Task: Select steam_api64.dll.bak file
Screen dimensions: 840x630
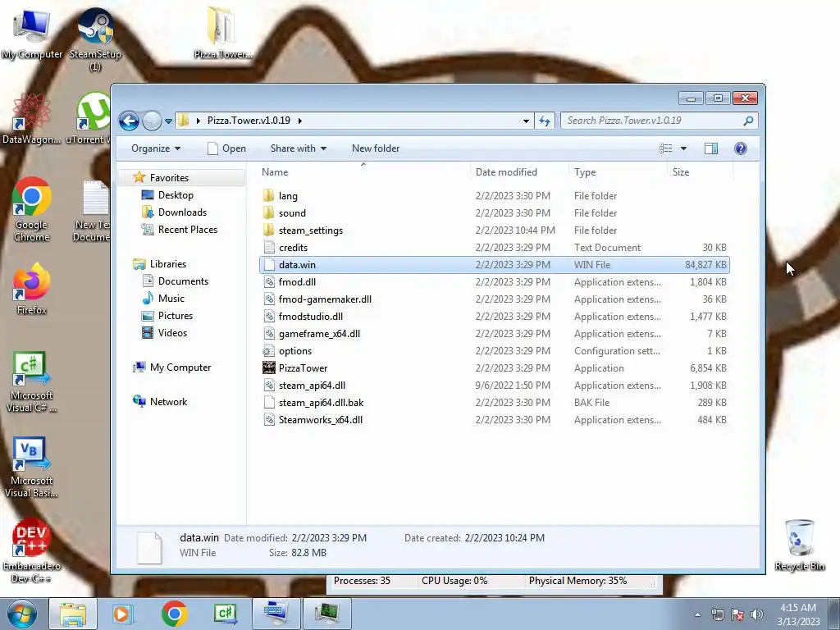Action: (494, 402)
